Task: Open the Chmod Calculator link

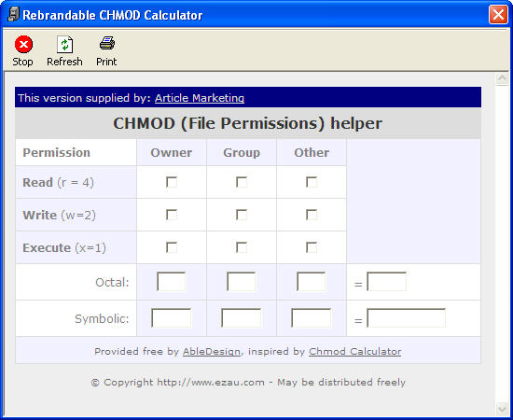Action: tap(355, 351)
